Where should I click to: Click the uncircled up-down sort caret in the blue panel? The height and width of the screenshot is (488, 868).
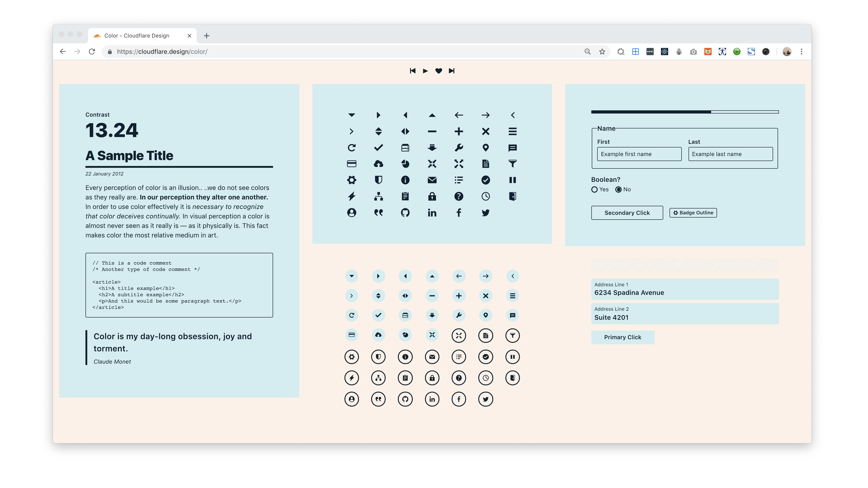click(378, 131)
